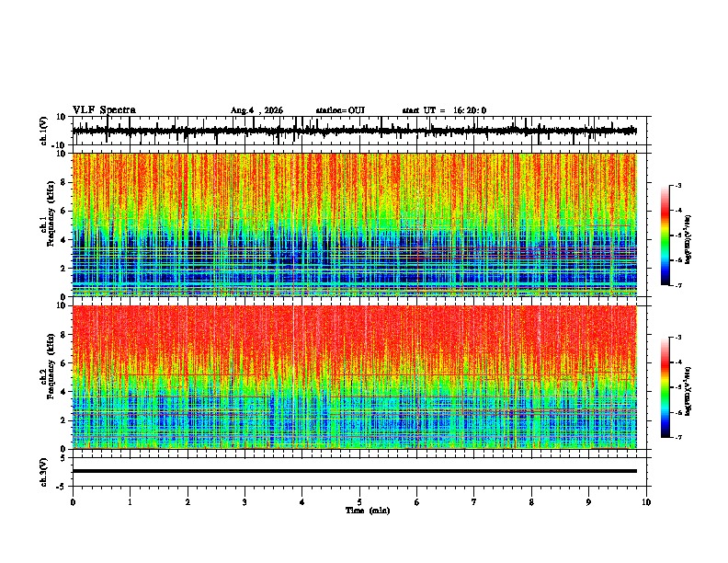Click the 'VLF Spectra' title text

(x=104, y=110)
